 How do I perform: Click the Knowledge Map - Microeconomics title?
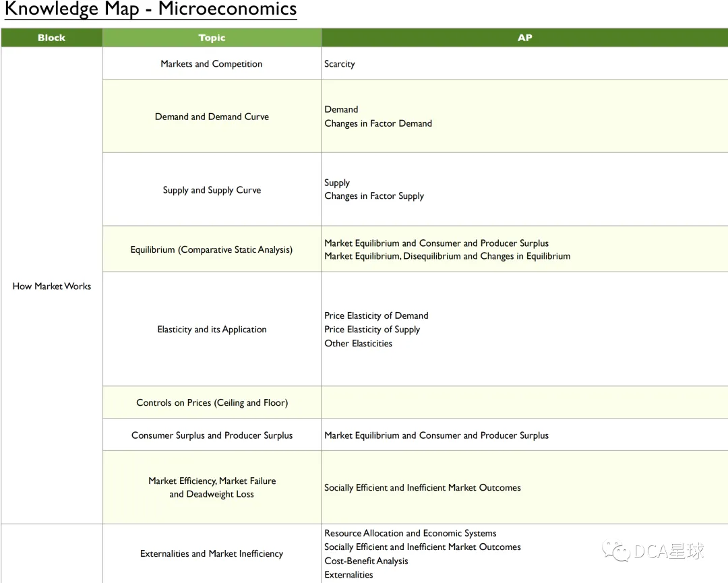click(x=150, y=9)
